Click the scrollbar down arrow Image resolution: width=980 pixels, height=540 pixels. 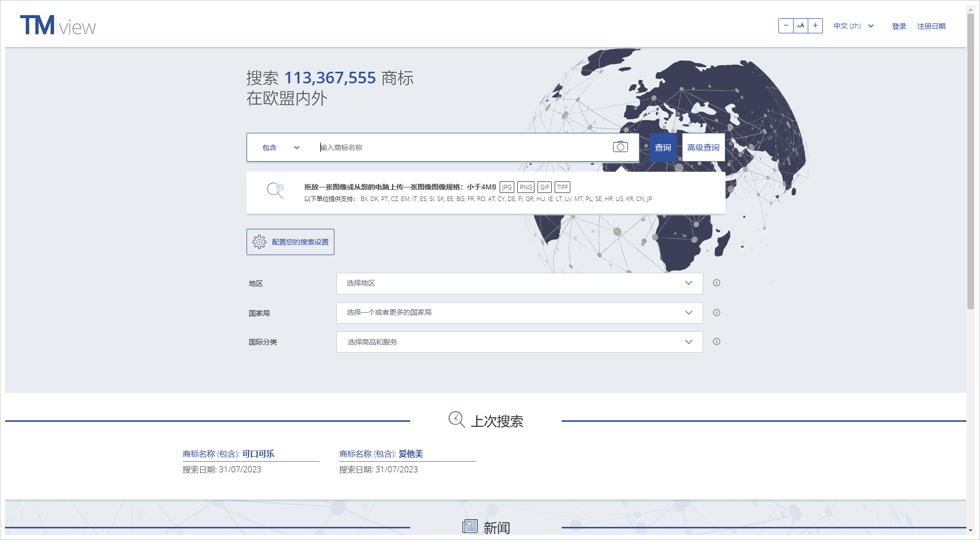coord(970,530)
